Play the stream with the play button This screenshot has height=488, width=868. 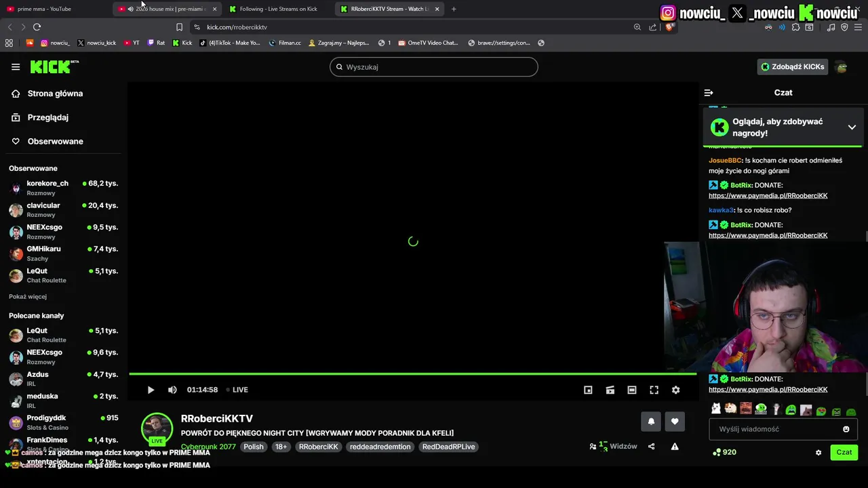[151, 390]
